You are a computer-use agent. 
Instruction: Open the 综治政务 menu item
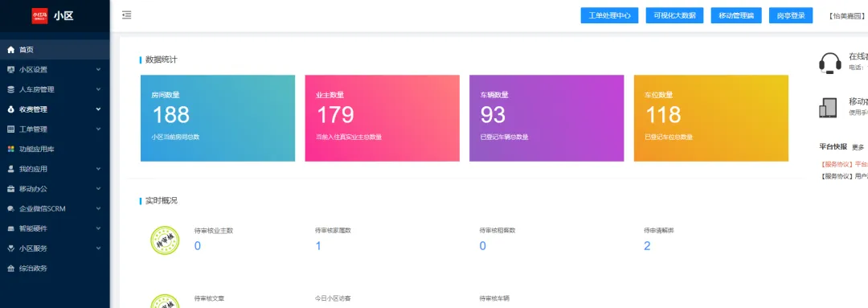click(55, 269)
